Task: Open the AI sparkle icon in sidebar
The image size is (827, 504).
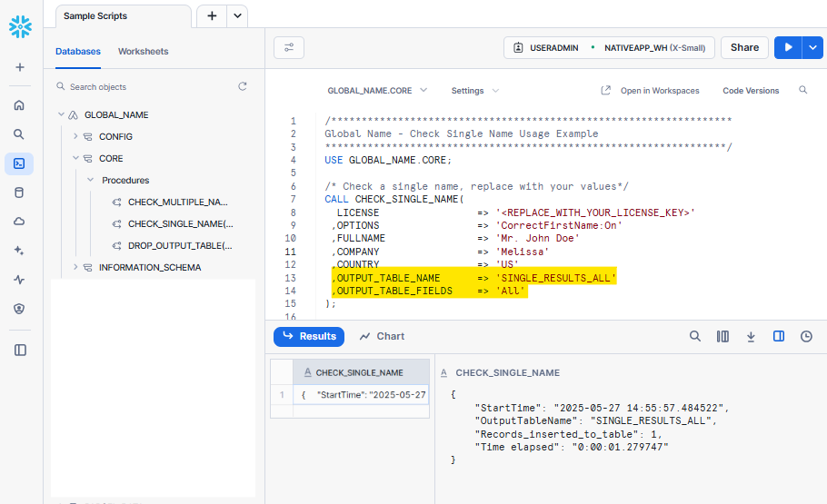Action: pyautogui.click(x=19, y=251)
